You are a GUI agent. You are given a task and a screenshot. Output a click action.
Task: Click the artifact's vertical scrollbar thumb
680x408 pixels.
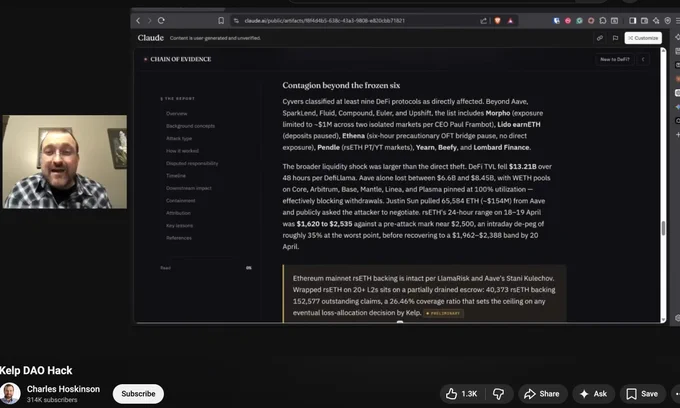pos(663,228)
